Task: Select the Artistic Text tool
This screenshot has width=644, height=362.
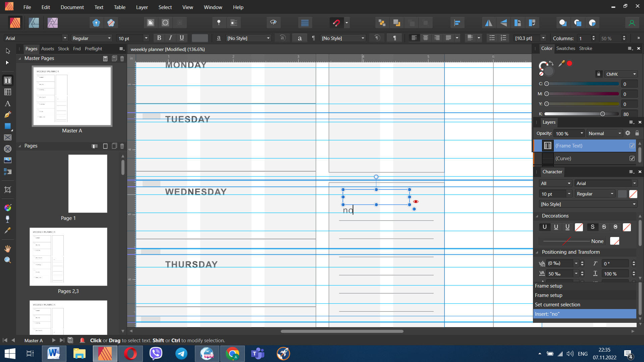Action: (7, 104)
